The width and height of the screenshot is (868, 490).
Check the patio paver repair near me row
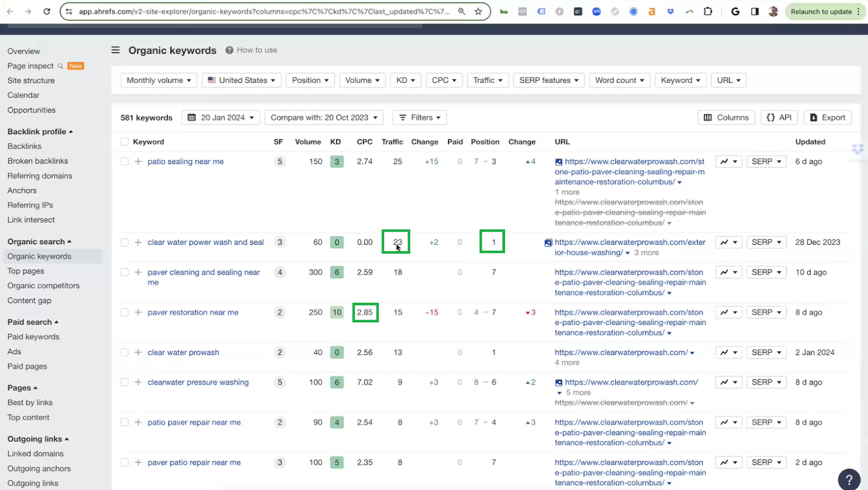(125, 423)
